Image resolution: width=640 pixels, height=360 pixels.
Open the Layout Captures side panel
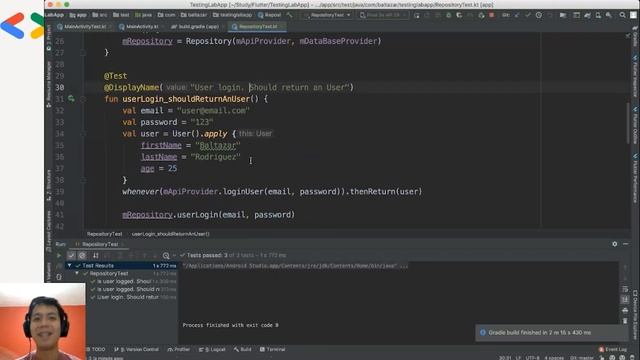[x=49, y=231]
